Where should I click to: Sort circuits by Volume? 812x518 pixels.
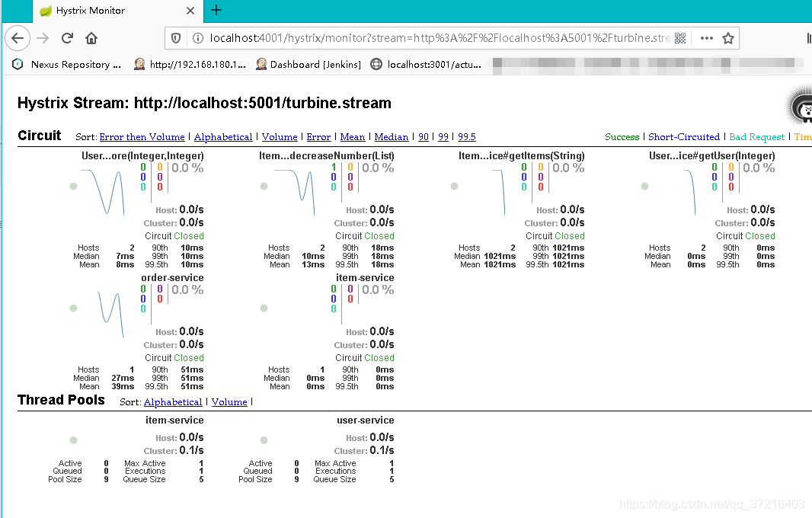point(280,137)
